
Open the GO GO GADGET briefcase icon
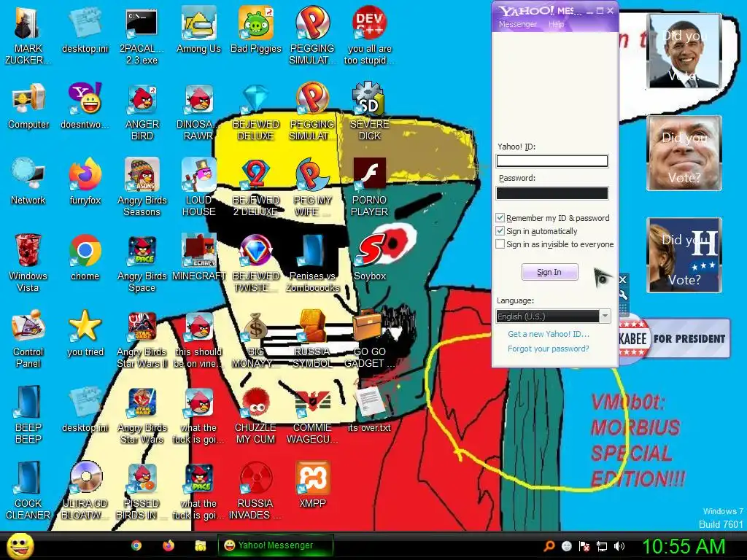(x=369, y=338)
